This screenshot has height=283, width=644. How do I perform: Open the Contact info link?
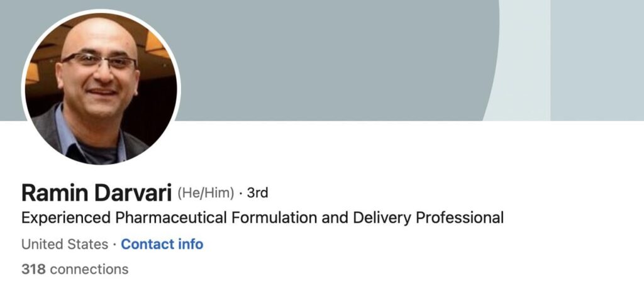pyautogui.click(x=162, y=244)
